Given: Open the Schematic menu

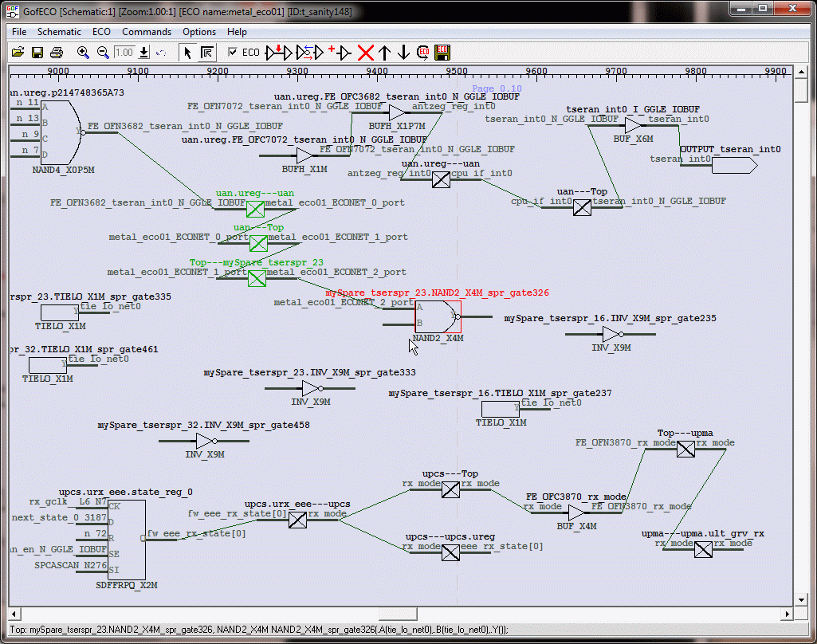Looking at the screenshot, I should (59, 32).
